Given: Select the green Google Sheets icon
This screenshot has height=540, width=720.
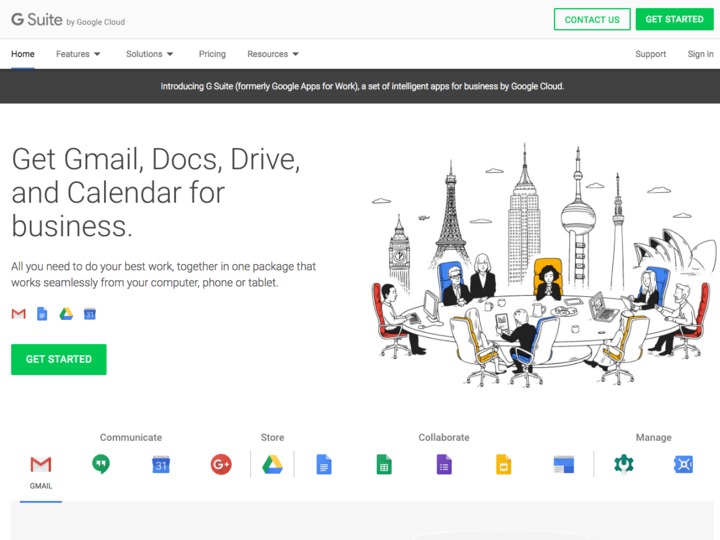Looking at the screenshot, I should [x=383, y=464].
